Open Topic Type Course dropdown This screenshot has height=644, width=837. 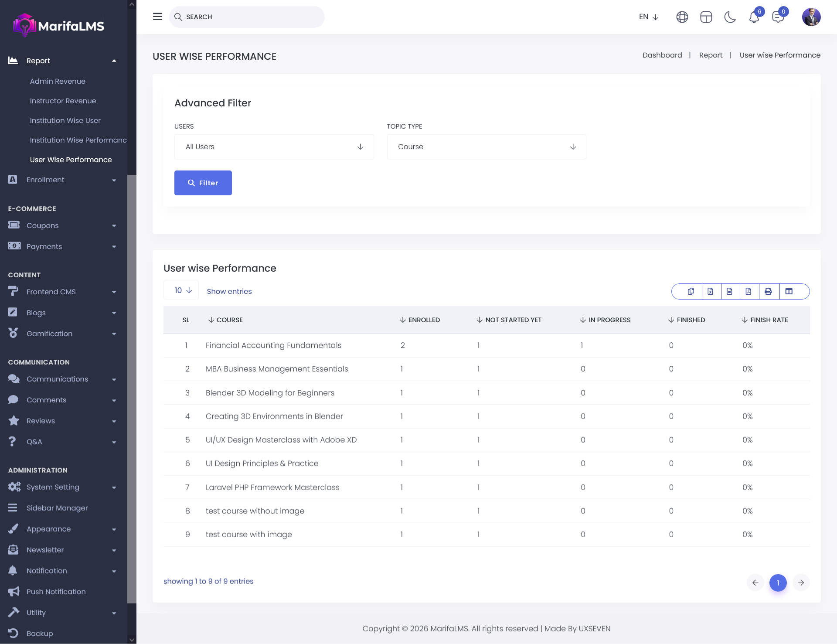(486, 147)
